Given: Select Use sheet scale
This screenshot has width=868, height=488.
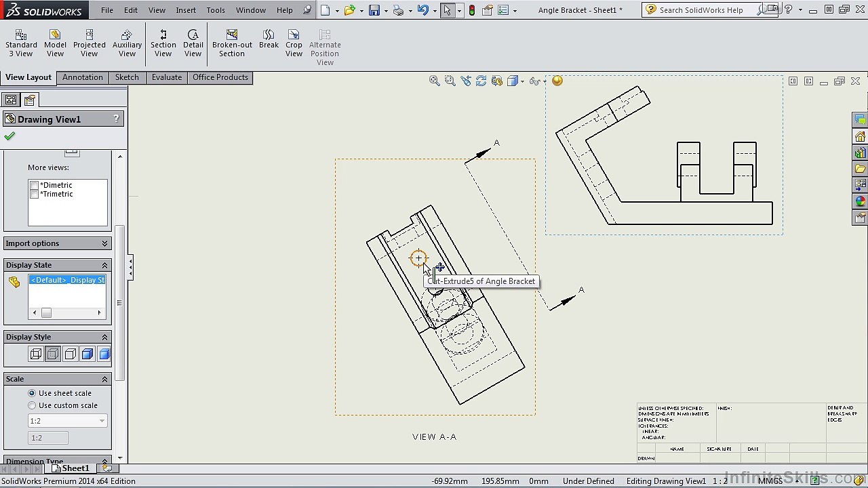Looking at the screenshot, I should (x=32, y=393).
